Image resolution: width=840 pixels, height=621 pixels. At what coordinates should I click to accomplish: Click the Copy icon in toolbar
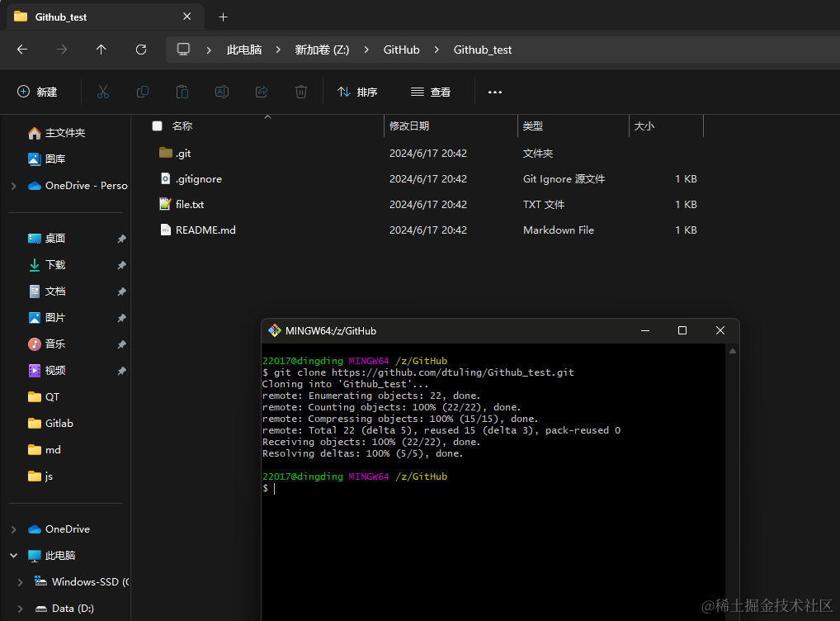(143, 92)
